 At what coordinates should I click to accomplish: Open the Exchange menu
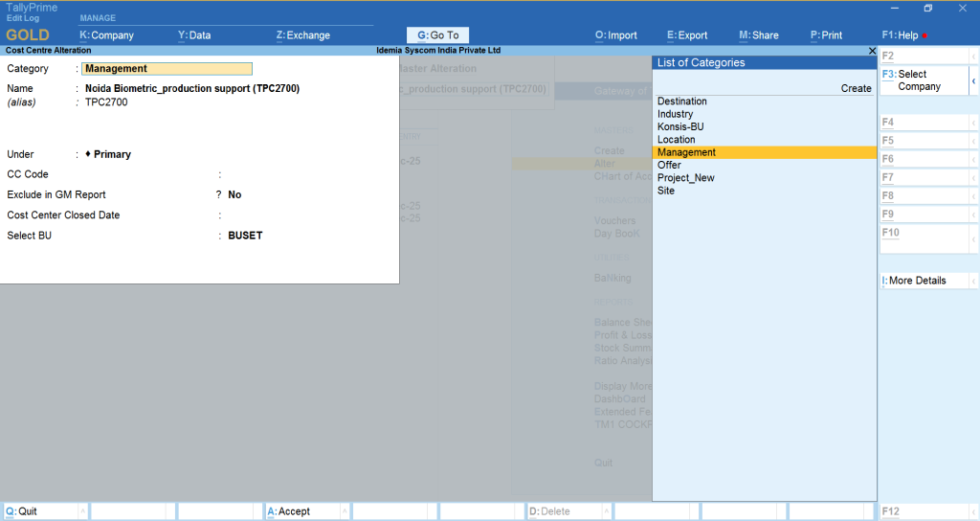click(x=302, y=35)
